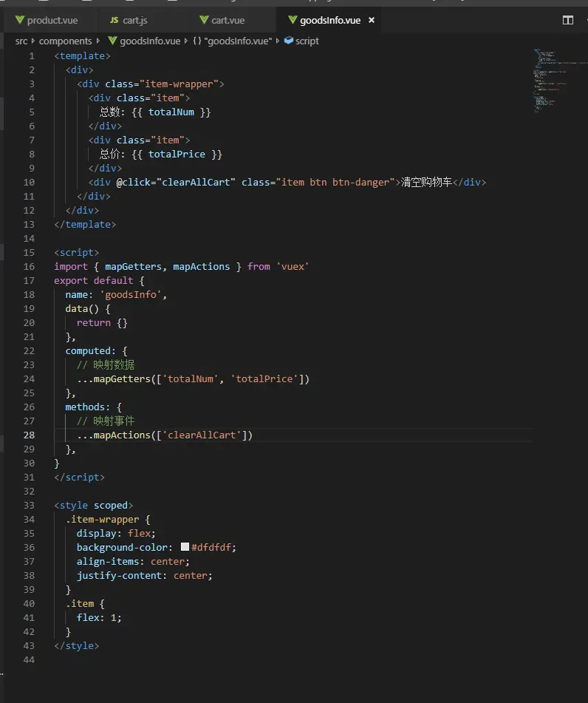Viewport: 588px width, 703px height.
Task: Click the 'vuex' string
Action: [293, 266]
